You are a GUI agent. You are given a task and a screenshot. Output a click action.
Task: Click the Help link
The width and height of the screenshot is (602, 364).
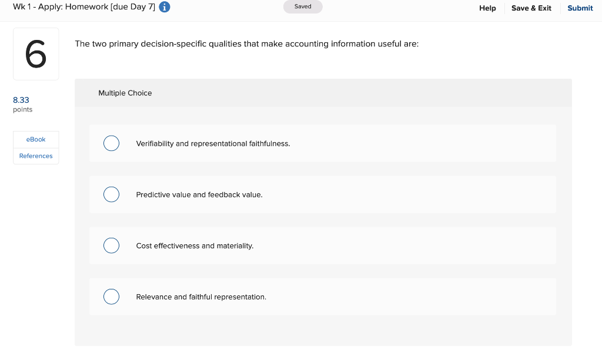pos(487,8)
